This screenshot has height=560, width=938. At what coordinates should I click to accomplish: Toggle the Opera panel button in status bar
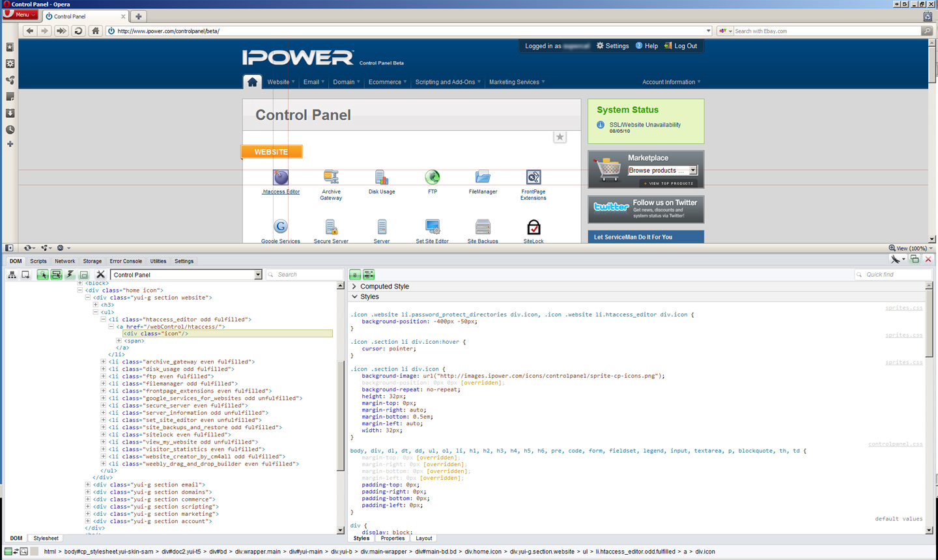pyautogui.click(x=9, y=247)
